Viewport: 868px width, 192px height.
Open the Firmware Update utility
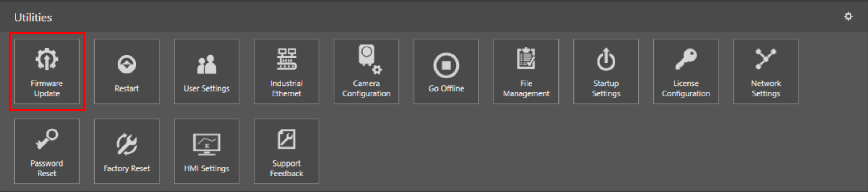click(x=47, y=71)
